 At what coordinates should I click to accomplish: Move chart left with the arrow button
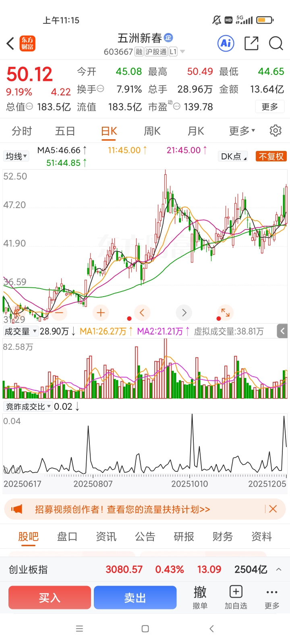(x=142, y=312)
